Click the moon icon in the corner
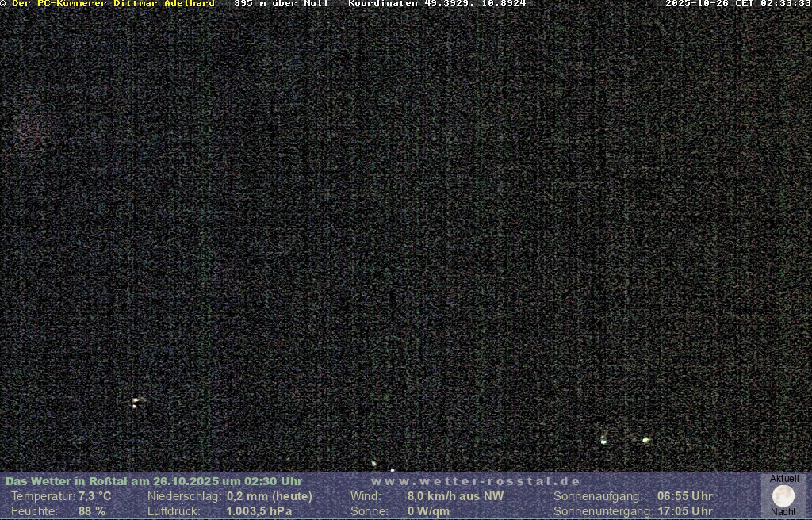This screenshot has height=520, width=812. coord(783,496)
